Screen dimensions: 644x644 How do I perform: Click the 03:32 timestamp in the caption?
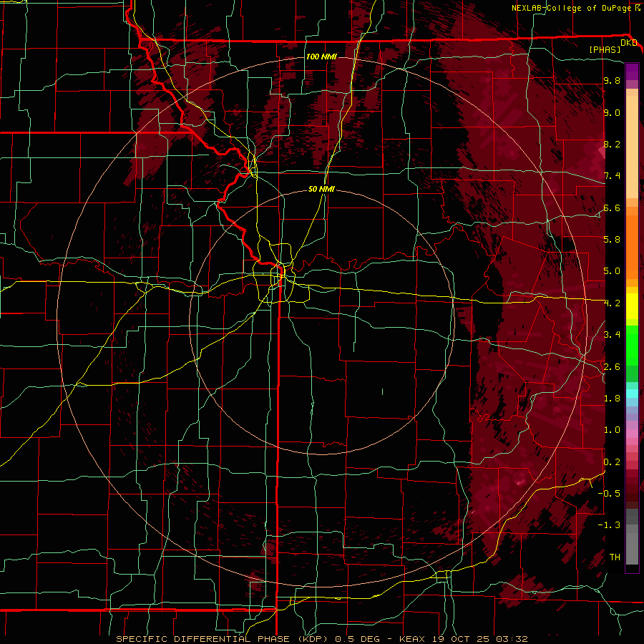coord(513,639)
